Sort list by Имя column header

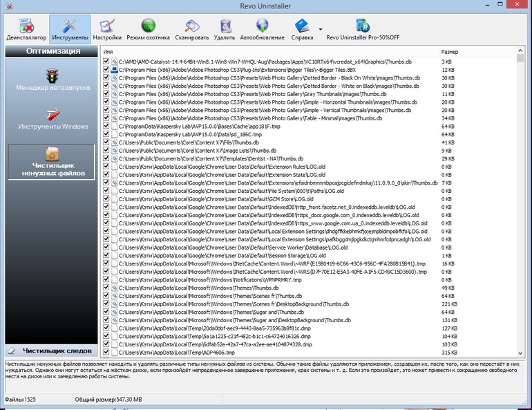269,52
